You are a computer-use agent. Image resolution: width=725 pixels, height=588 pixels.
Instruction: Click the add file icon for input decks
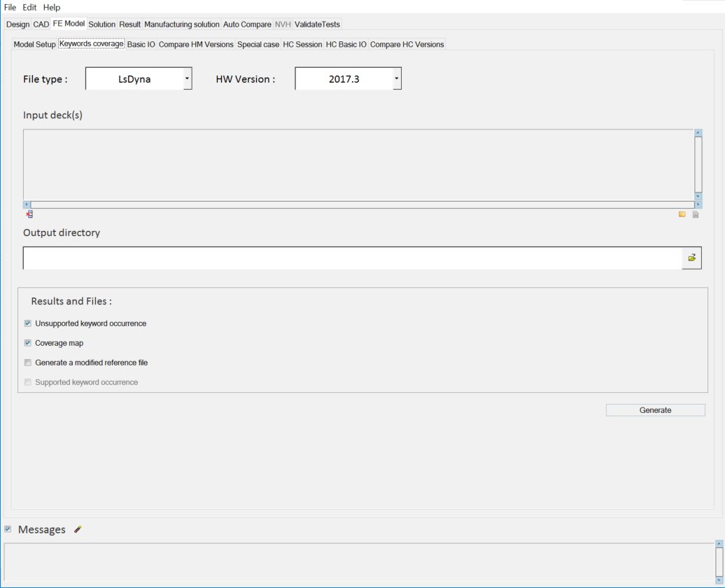click(x=696, y=214)
